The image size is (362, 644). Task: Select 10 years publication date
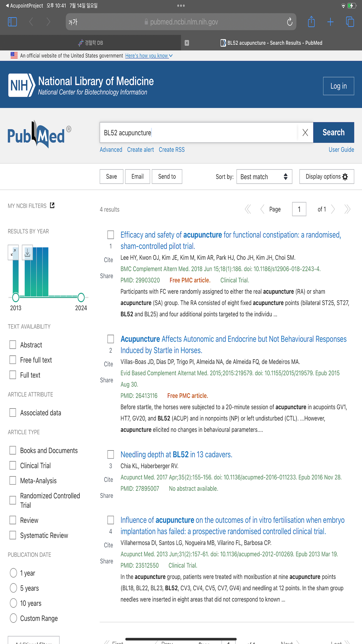coord(13,603)
